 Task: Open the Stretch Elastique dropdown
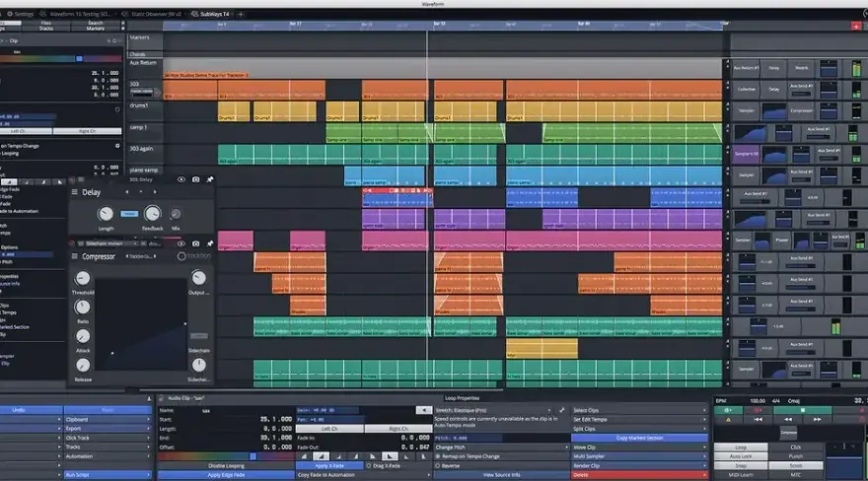coord(493,410)
